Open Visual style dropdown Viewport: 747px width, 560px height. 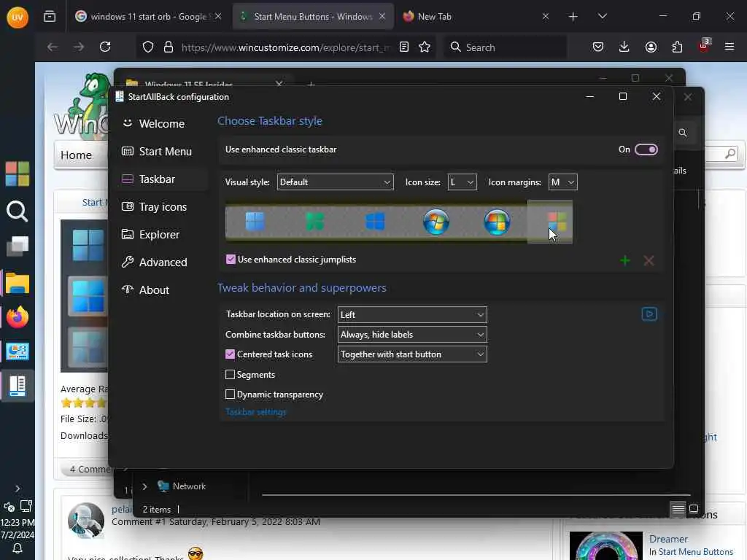pos(336,182)
